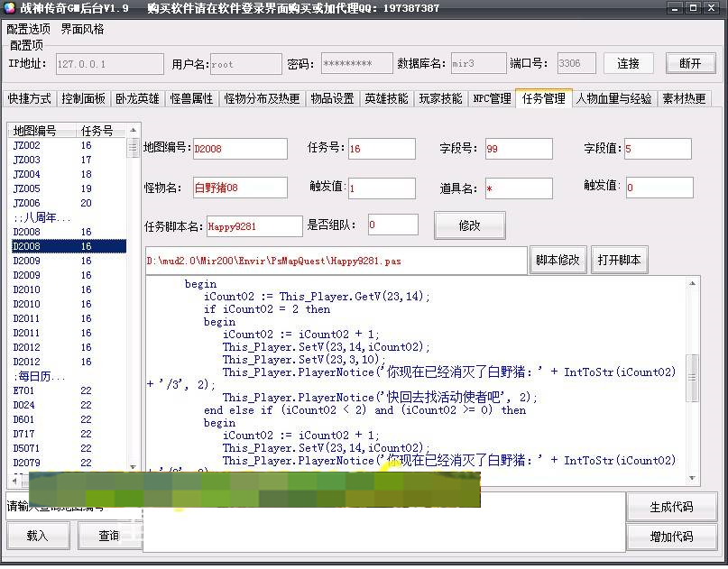Open the 人物血量与经验 tab
This screenshot has width=728, height=569.
[613, 98]
